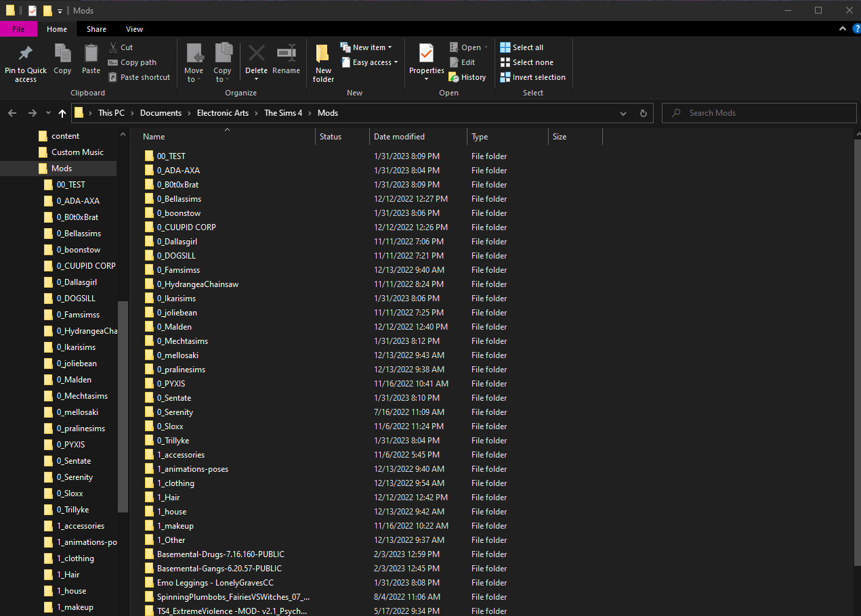
Task: Select Custom Music in navigation tree
Action: pos(77,152)
